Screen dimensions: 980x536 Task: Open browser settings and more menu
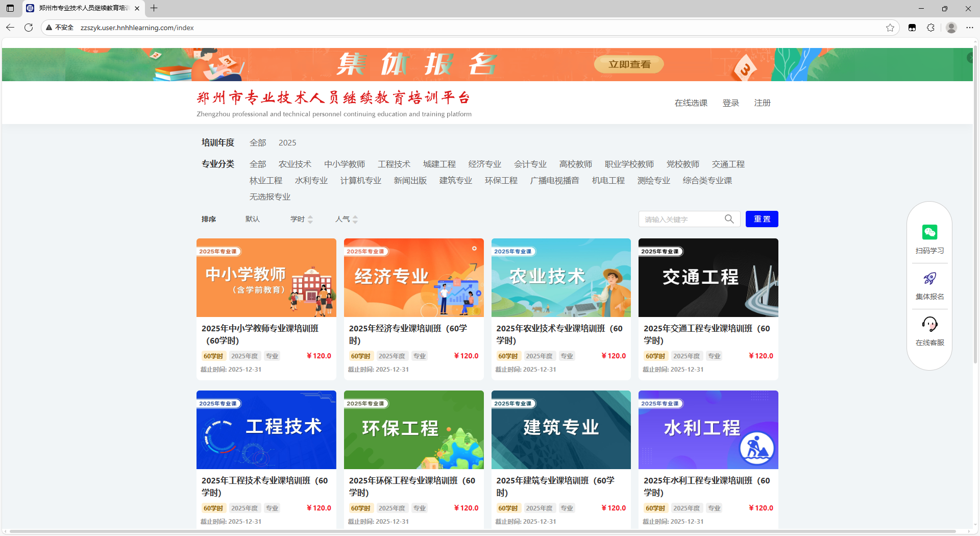click(970, 28)
